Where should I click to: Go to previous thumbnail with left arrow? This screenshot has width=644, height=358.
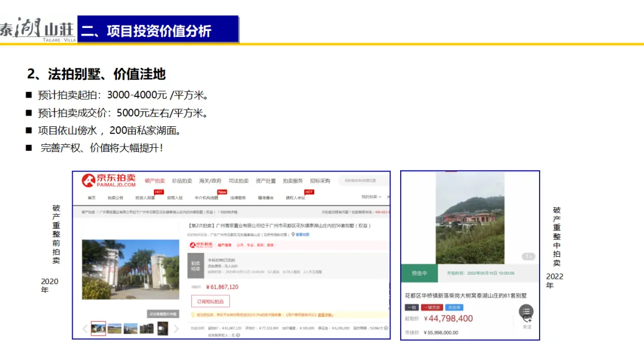[85, 329]
